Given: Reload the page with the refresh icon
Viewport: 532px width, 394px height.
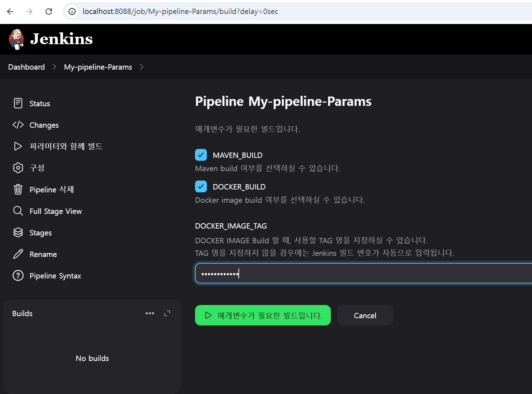Looking at the screenshot, I should click(49, 11).
